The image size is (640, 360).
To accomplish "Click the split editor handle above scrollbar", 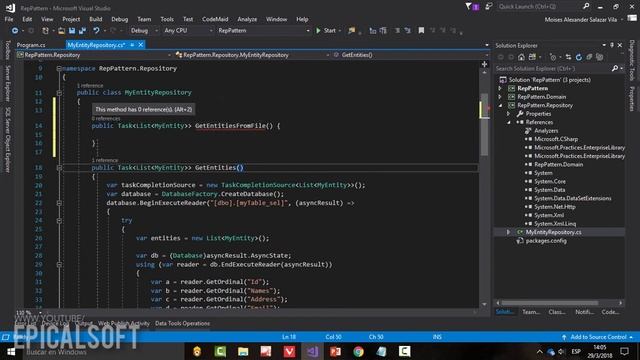I will [x=484, y=64].
